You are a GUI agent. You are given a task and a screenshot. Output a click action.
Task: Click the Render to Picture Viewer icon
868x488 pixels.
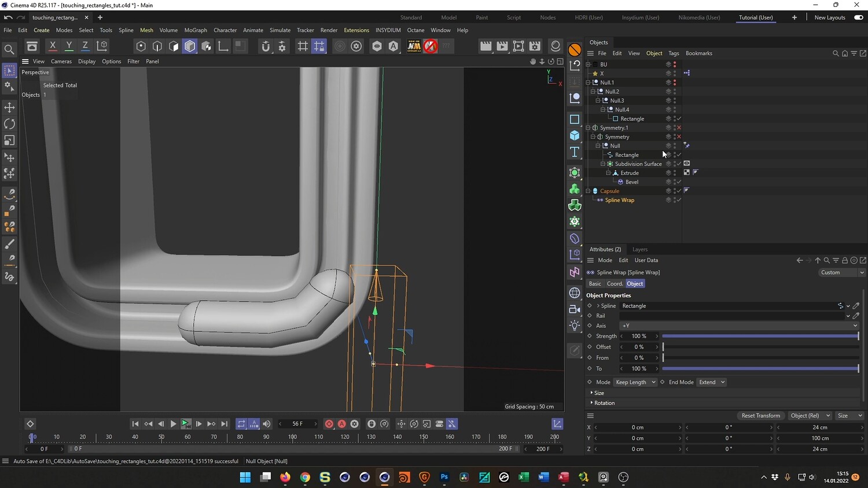(502, 46)
